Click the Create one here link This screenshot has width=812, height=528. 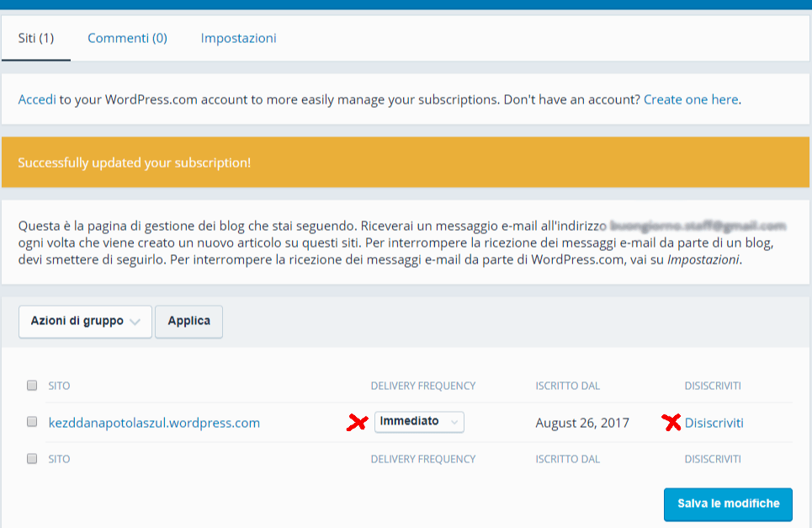(x=691, y=99)
